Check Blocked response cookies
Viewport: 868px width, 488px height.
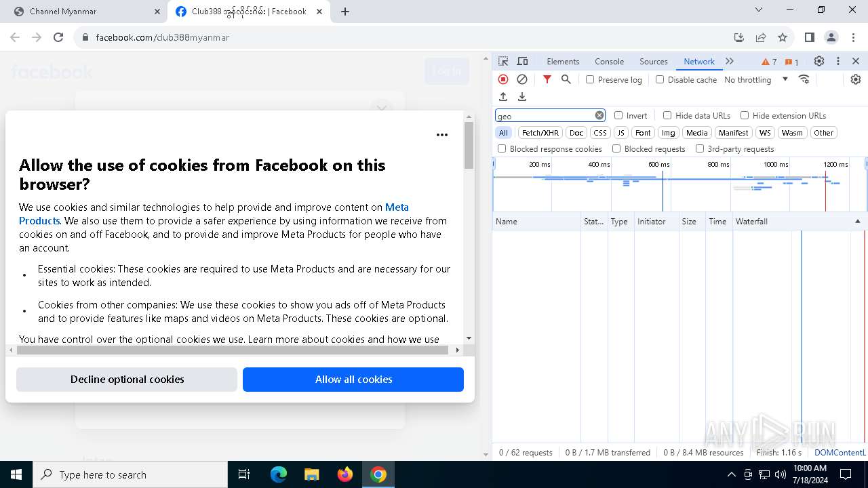502,148
